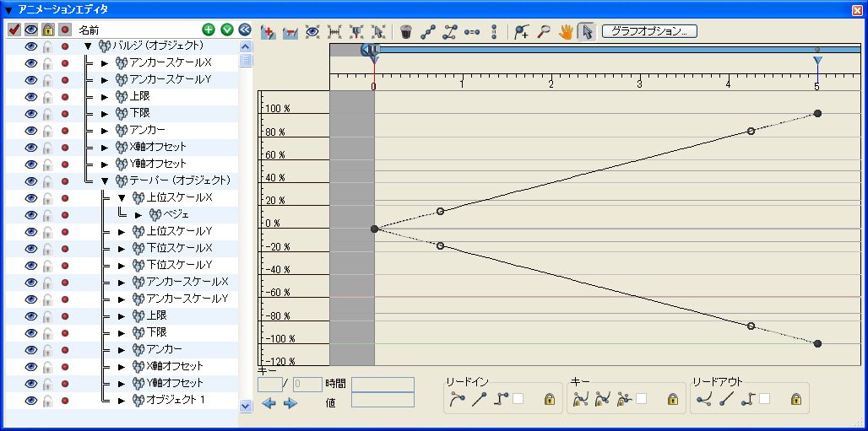Click the eye view-all toolbar icon
The image size is (868, 431).
tap(312, 32)
